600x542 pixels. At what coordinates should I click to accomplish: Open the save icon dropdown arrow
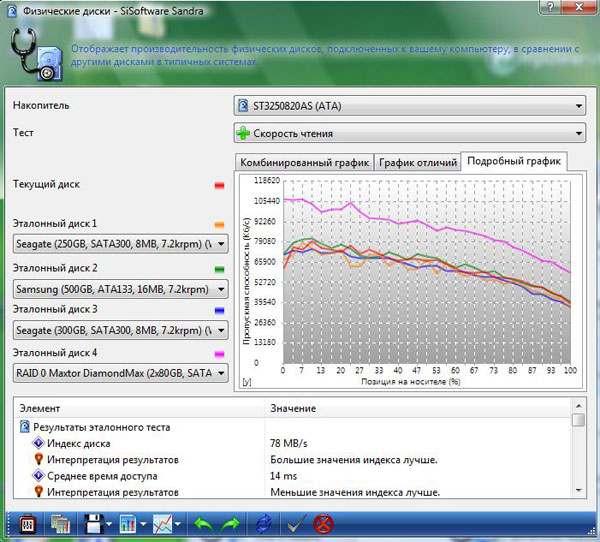click(109, 524)
